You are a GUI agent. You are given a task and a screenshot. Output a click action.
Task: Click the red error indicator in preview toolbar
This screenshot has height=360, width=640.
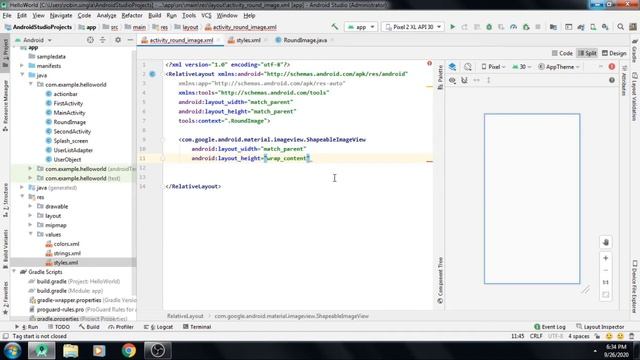[612, 67]
